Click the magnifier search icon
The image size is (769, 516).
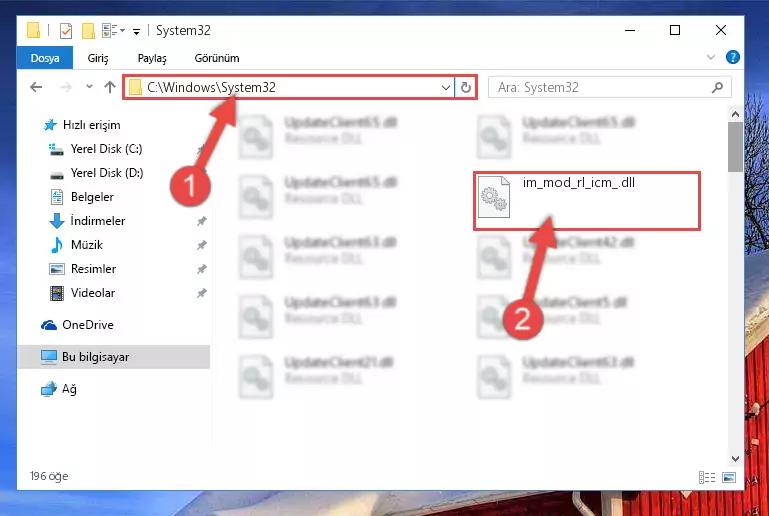(718, 88)
